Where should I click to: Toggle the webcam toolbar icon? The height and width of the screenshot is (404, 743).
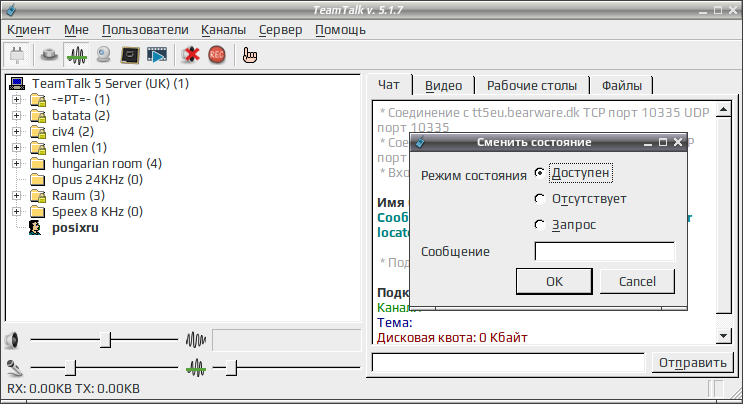(x=103, y=55)
